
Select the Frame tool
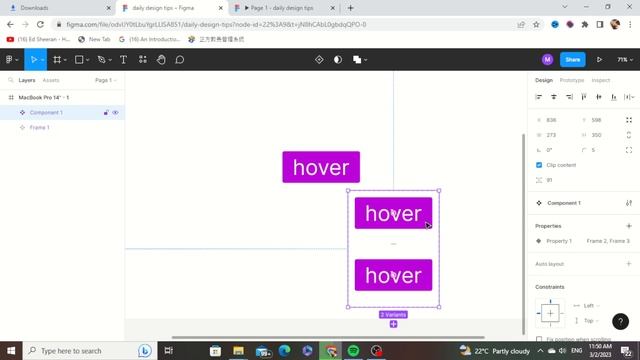click(x=57, y=60)
